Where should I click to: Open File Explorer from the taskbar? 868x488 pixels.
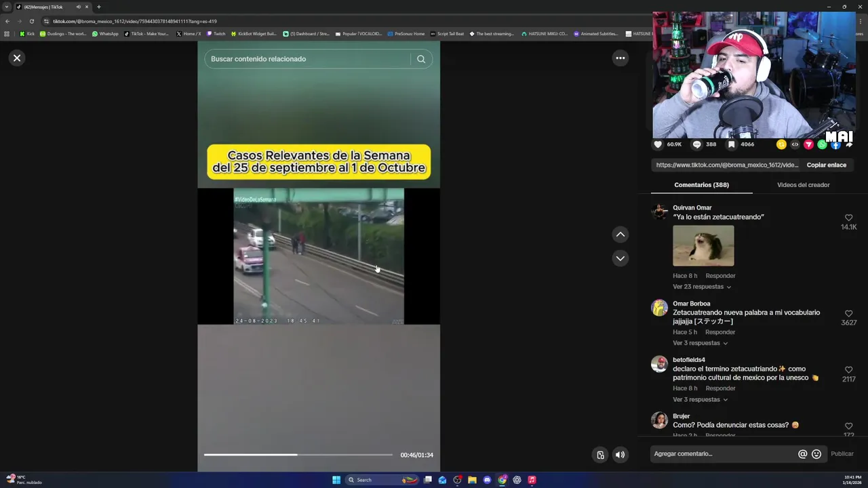(472, 480)
